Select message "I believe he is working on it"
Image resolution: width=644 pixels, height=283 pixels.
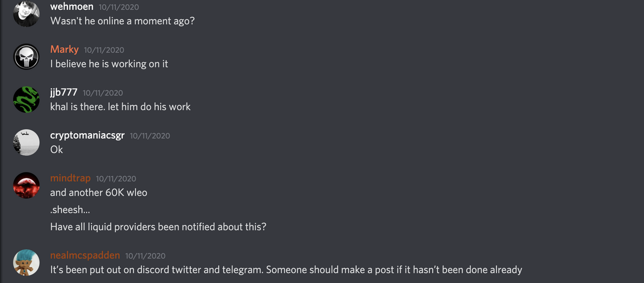[109, 64]
